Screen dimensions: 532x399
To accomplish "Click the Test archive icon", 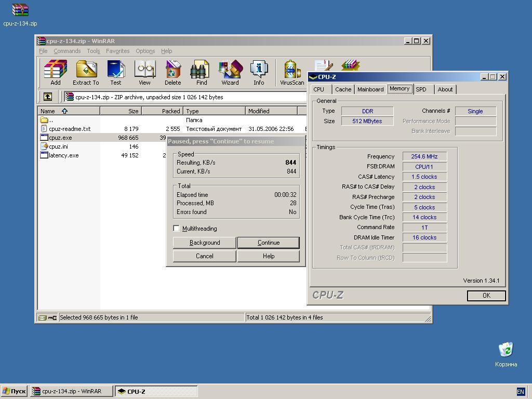I will click(x=116, y=72).
